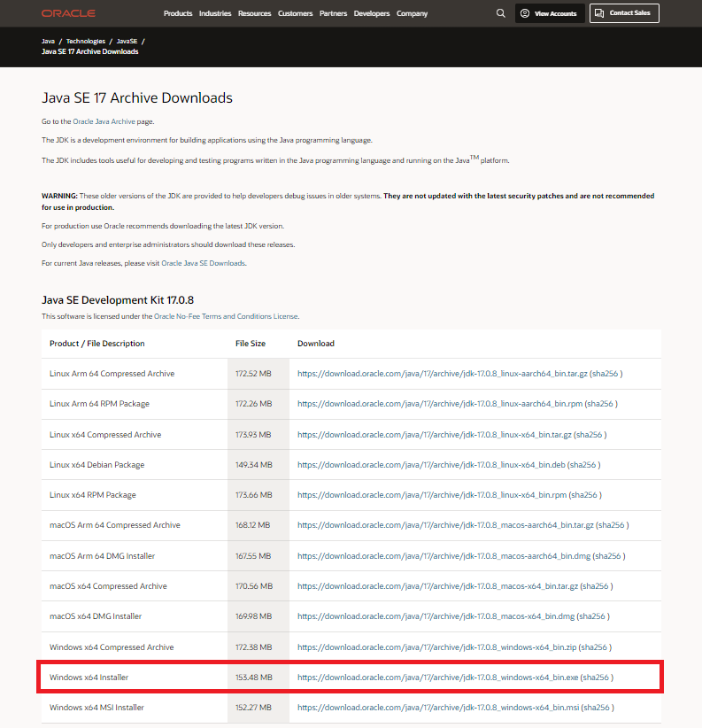This screenshot has width=702, height=728.
Task: Click the View Accounts button
Action: (550, 13)
